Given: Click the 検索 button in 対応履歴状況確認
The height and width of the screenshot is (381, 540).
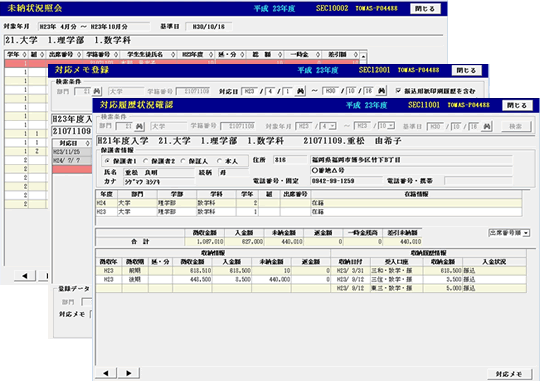Looking at the screenshot, I should click(x=516, y=126).
